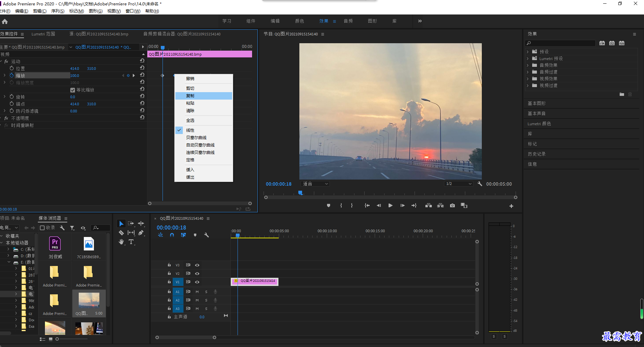Select the Selection (arrow) tool

click(x=121, y=224)
